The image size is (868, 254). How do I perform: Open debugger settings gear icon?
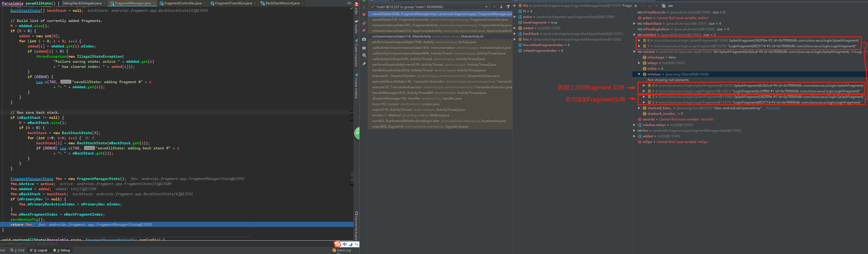click(x=364, y=55)
